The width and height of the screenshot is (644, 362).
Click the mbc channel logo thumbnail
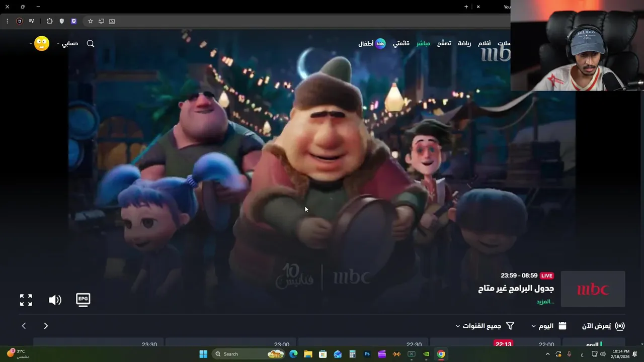tap(593, 289)
